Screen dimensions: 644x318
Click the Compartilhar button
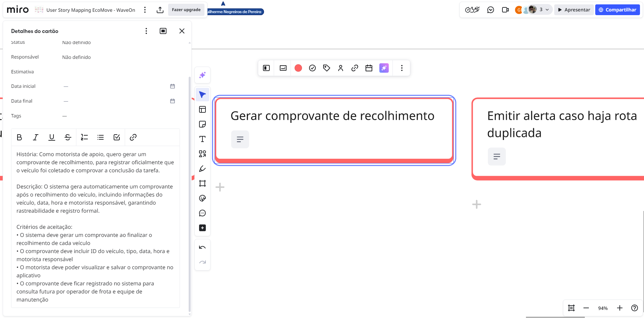[617, 10]
